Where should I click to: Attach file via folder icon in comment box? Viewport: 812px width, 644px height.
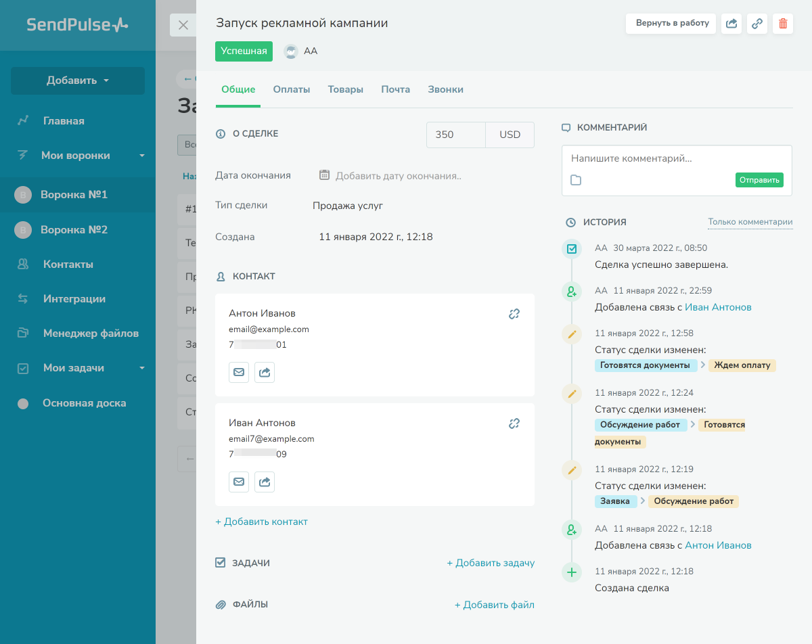click(x=576, y=180)
